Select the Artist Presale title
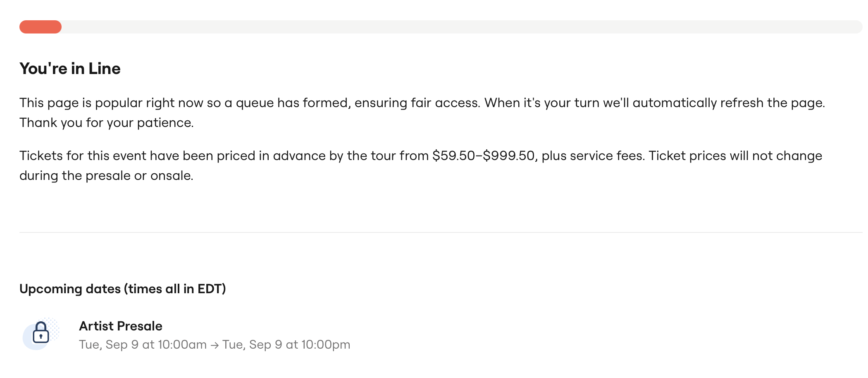868x378 pixels. (x=121, y=326)
